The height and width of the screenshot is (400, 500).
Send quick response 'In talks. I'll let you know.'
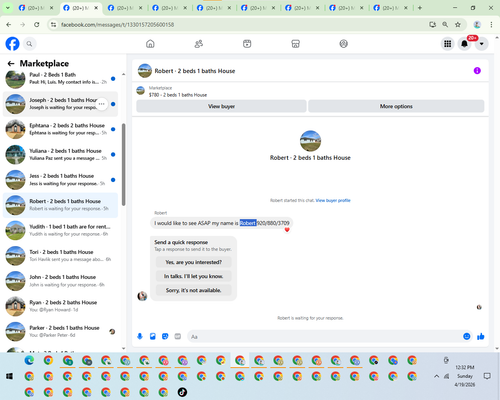[194, 276]
